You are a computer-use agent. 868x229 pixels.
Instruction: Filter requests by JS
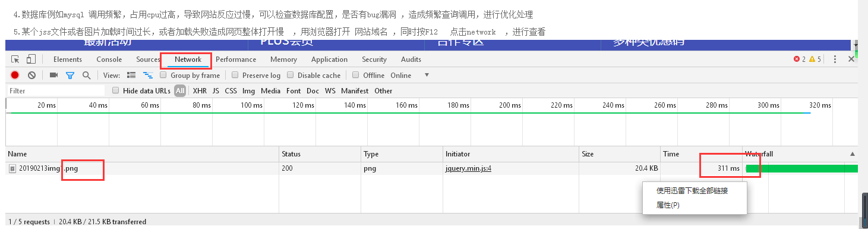click(x=216, y=91)
